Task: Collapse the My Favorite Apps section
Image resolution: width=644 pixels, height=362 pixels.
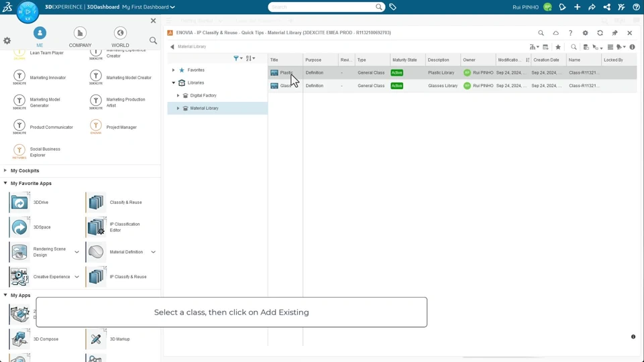Action: tap(6, 183)
